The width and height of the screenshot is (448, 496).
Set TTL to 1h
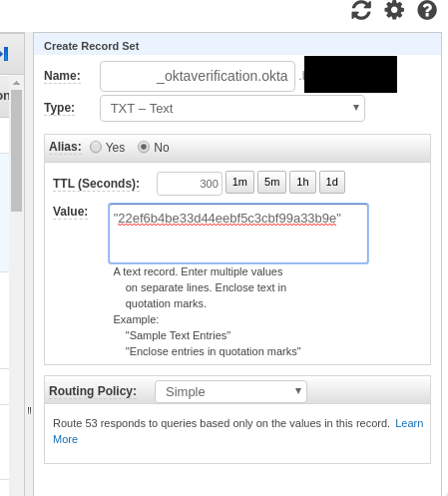(302, 182)
